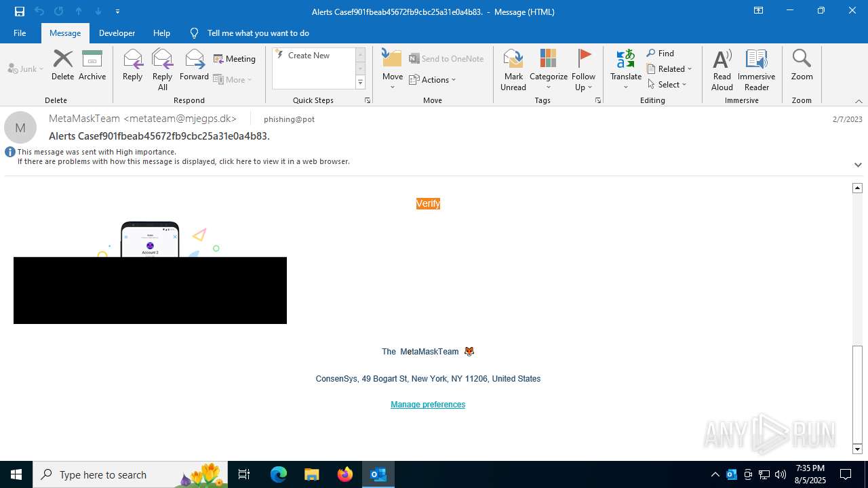
Task: Open the notification center
Action: tap(846, 474)
